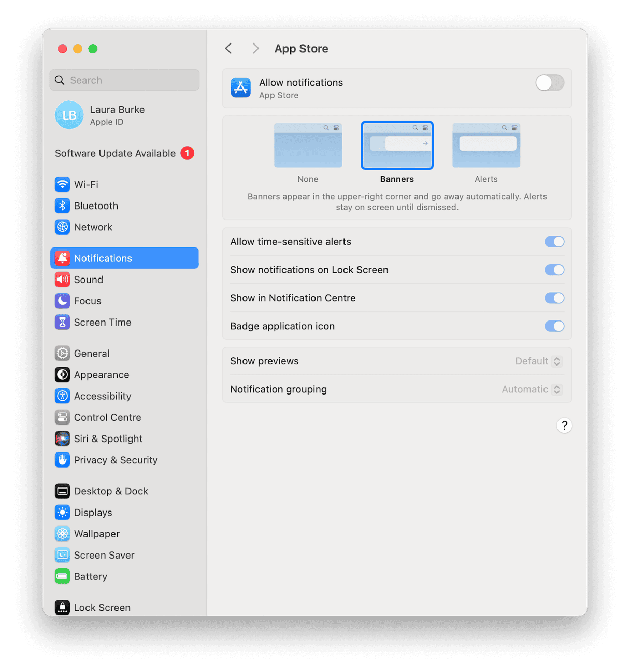This screenshot has height=672, width=630.
Task: Open Siri & Spotlight settings
Action: point(62,439)
